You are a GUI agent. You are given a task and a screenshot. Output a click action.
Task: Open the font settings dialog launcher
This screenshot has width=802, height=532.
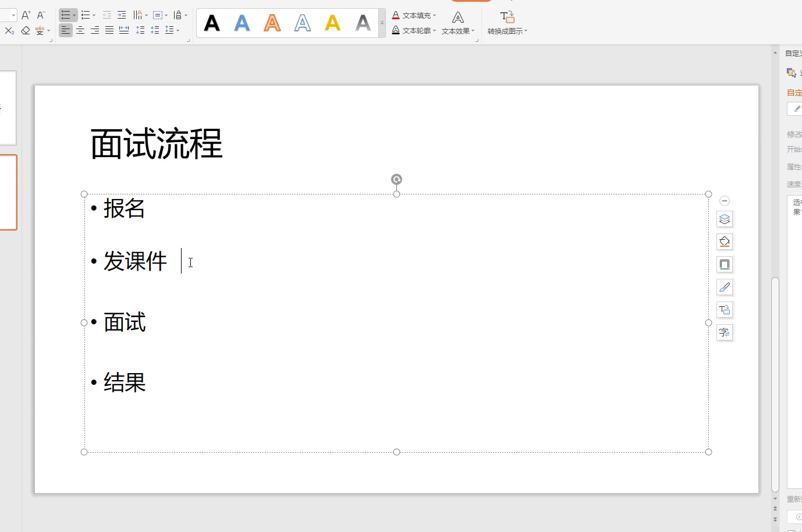point(51,40)
